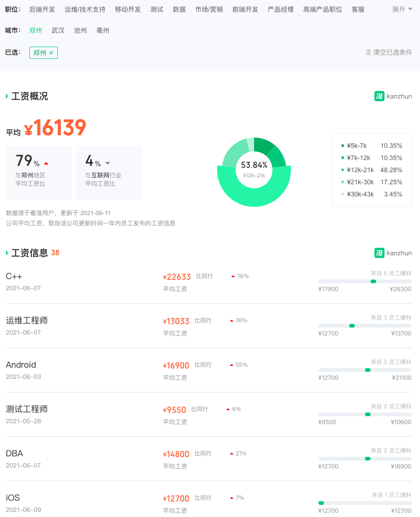Open the Android salary details

click(21, 365)
